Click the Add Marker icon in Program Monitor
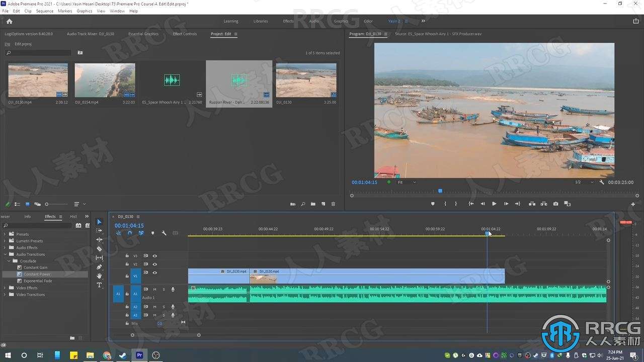The width and height of the screenshot is (644, 362). point(433,204)
